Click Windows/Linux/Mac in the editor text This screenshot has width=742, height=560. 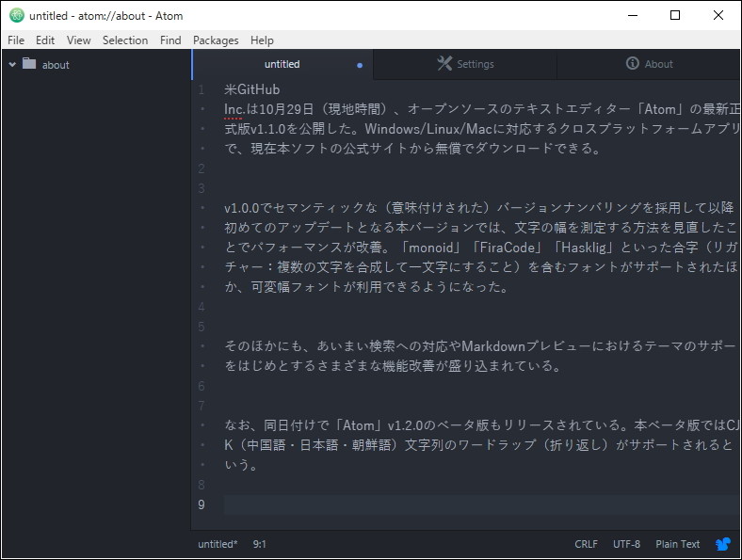tap(428, 129)
